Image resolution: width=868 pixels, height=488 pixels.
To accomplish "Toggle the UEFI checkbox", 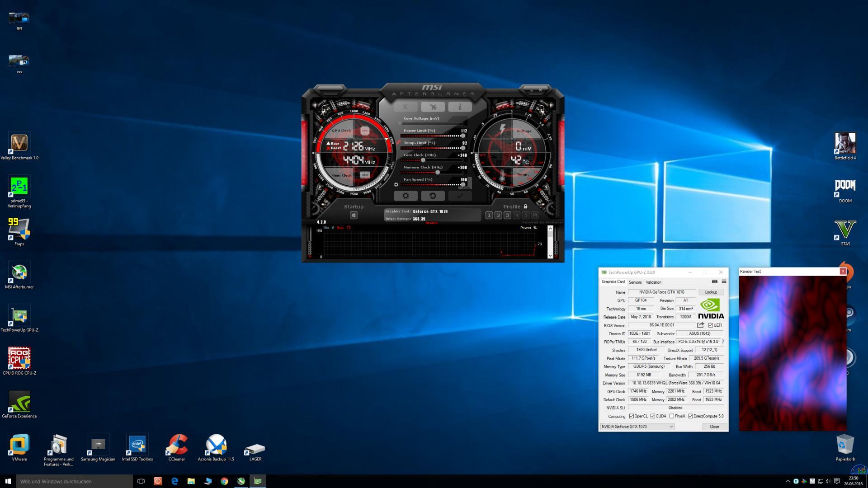I will pos(711,325).
